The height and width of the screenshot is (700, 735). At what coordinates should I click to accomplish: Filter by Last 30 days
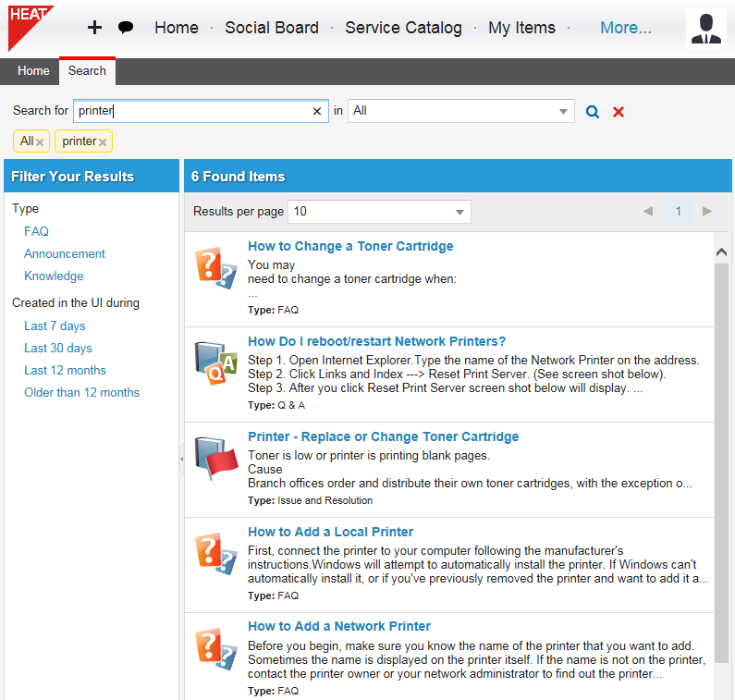(58, 348)
